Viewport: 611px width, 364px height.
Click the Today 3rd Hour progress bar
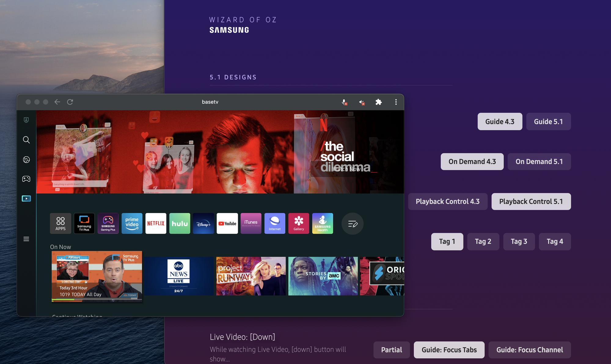click(x=97, y=300)
